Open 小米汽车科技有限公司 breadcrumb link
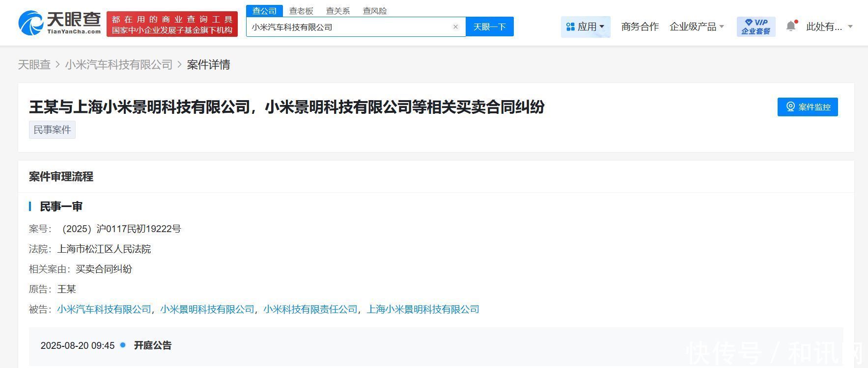This screenshot has height=368, width=868. point(119,65)
